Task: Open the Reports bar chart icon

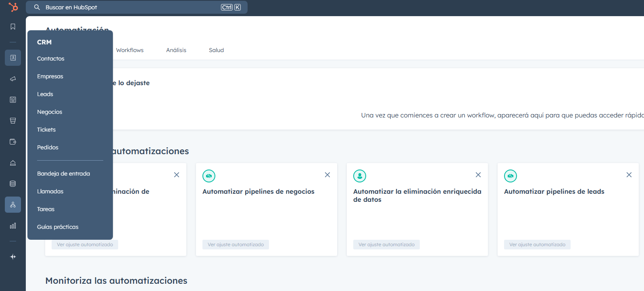Action: pyautogui.click(x=13, y=226)
